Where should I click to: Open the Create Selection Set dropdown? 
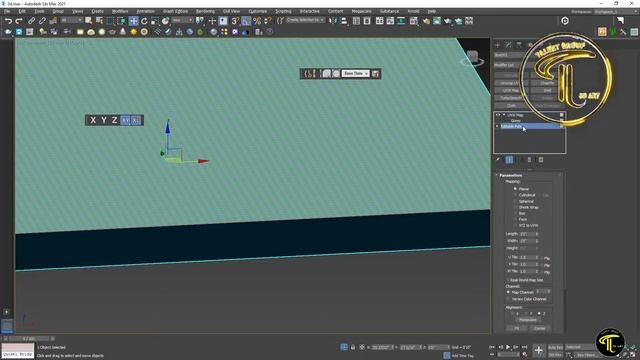point(305,20)
